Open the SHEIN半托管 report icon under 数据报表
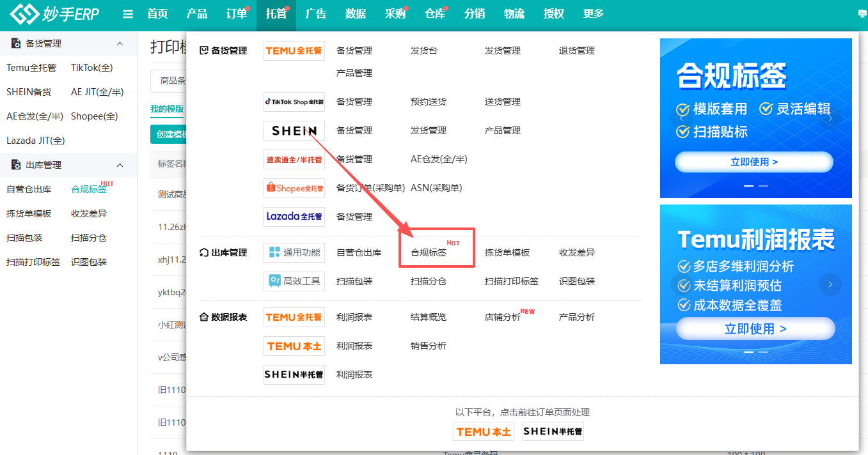Viewport: 868px width, 455px height. [x=294, y=374]
